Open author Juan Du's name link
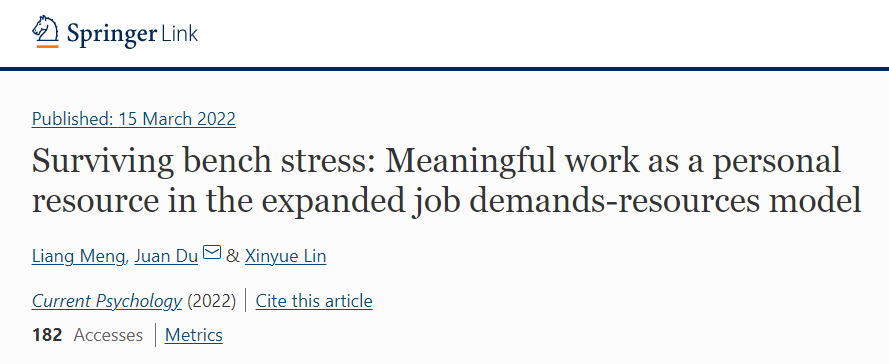This screenshot has width=889, height=364. (166, 256)
